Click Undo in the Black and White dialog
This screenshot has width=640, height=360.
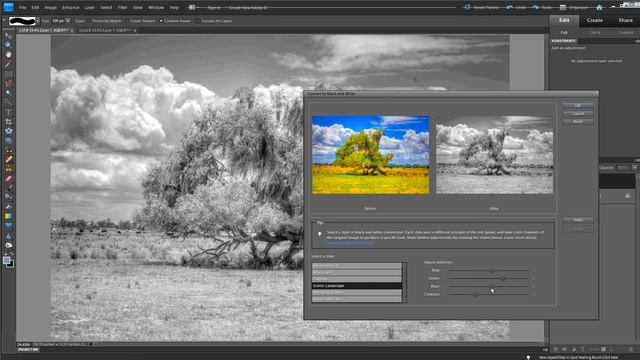(x=578, y=220)
